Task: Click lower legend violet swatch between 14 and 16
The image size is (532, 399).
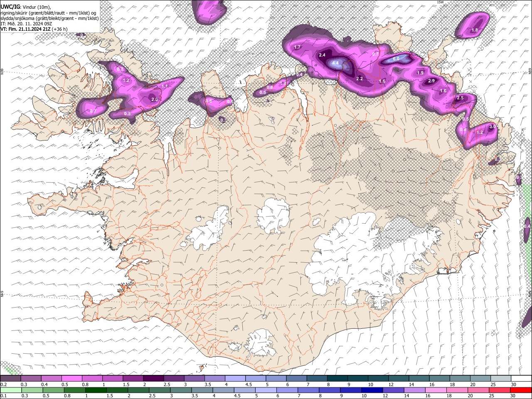Action: [414, 390]
